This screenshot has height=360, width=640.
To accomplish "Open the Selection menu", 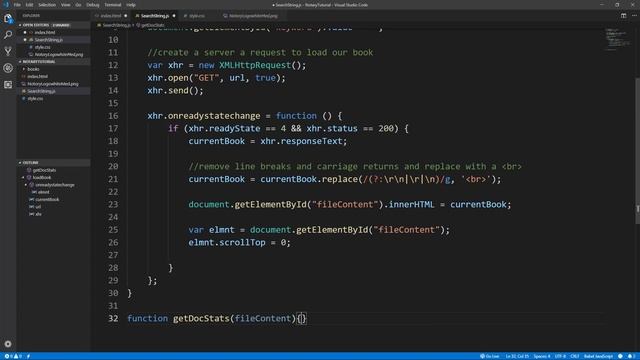I will coord(47,5).
